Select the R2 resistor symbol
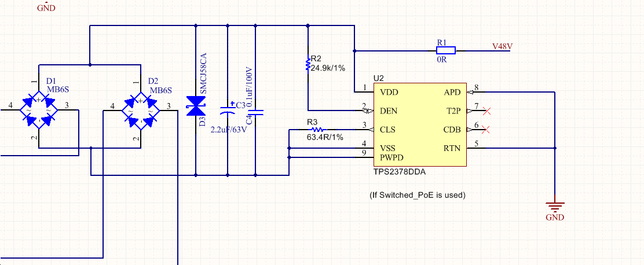This screenshot has width=644, height=265. click(308, 64)
